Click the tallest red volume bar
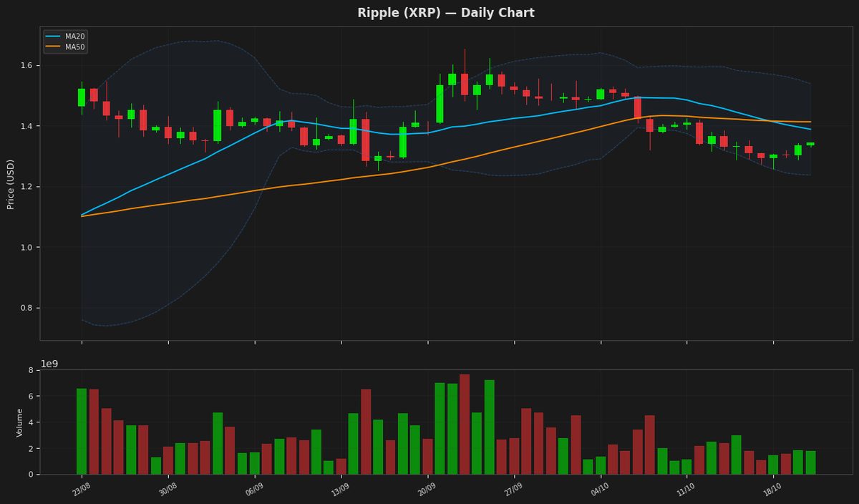859x504 pixels. 465,424
